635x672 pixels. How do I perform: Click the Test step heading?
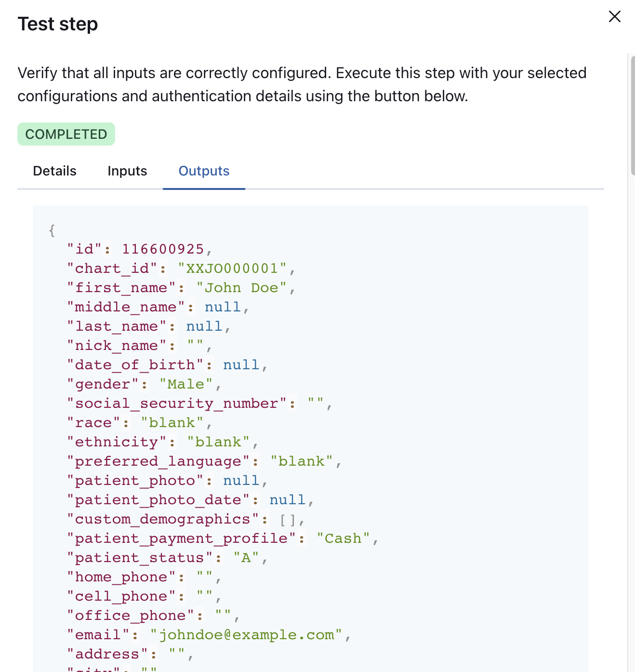pyautogui.click(x=58, y=24)
